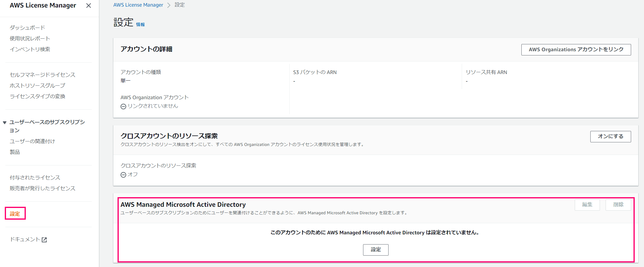
Task: Click AWS Organizations アカウントをリンク button
Action: [x=576, y=49]
